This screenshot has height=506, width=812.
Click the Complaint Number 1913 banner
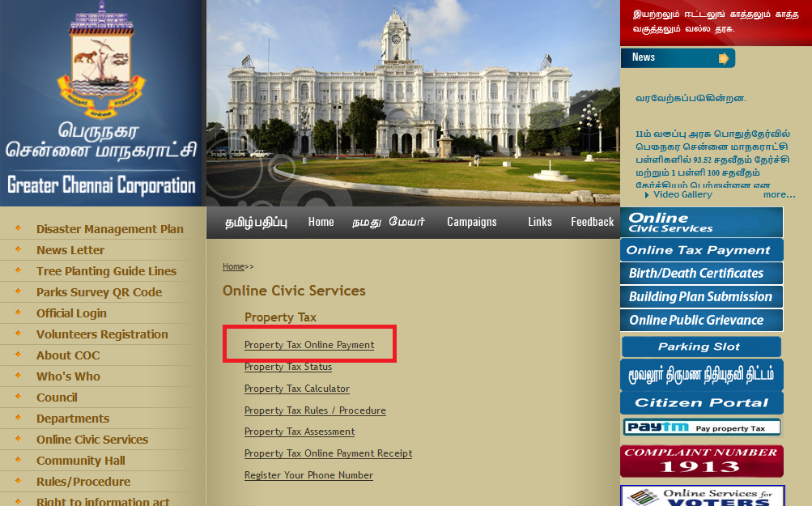click(x=701, y=461)
